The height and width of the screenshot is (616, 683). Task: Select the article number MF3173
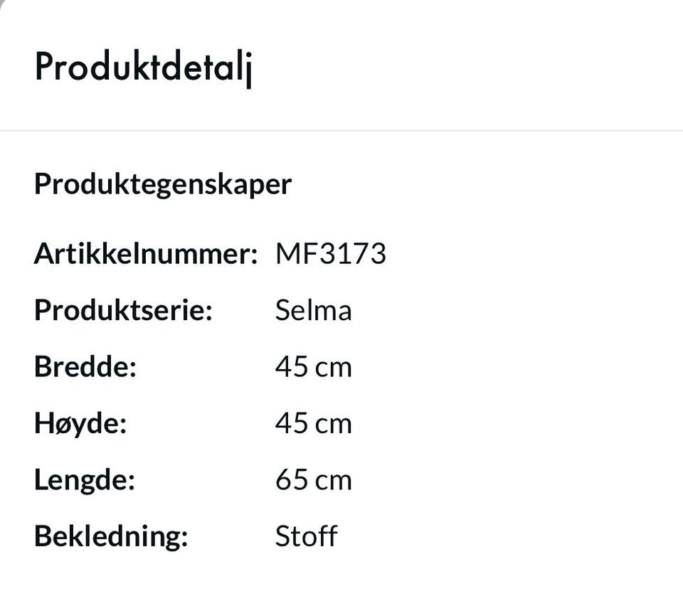(330, 254)
